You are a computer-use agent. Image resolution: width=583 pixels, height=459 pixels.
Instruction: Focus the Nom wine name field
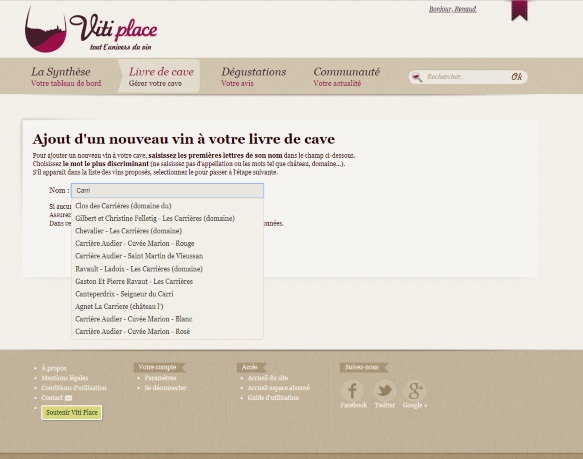(167, 190)
